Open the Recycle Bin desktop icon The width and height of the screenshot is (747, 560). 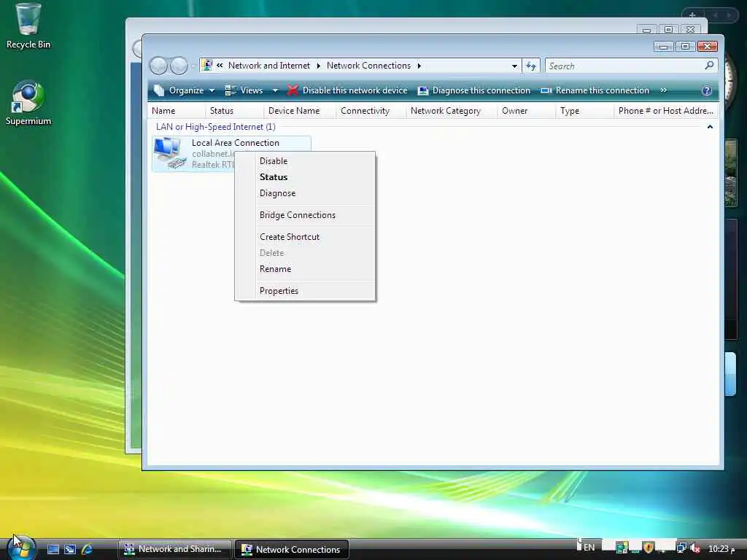(28, 26)
